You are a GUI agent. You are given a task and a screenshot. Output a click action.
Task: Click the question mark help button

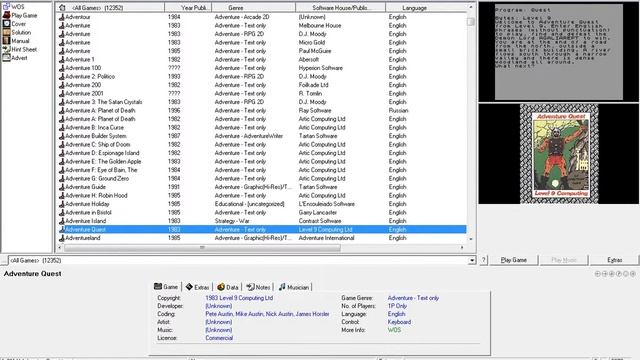484,260
